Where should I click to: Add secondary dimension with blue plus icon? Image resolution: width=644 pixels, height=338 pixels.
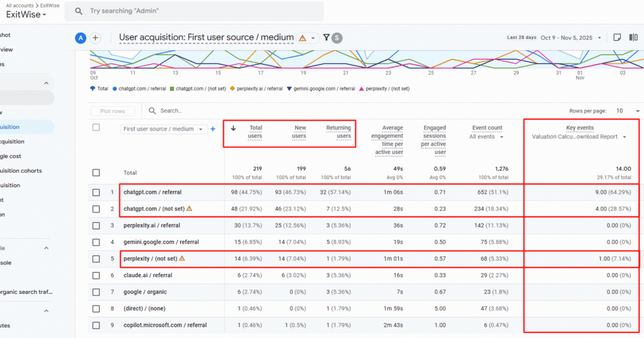pyautogui.click(x=213, y=129)
